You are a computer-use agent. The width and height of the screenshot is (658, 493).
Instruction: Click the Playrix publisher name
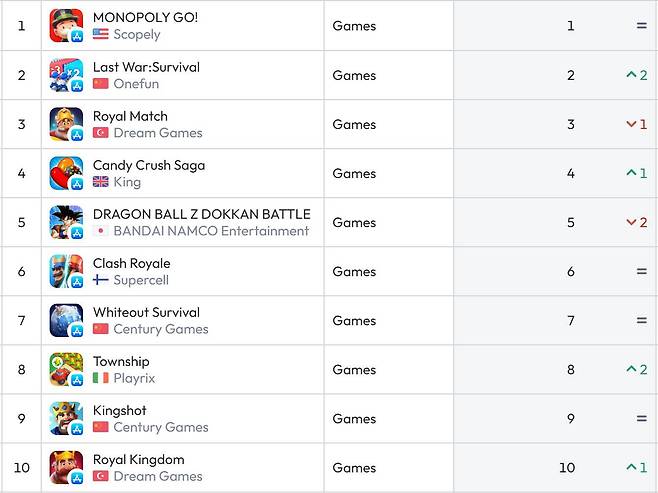pyautogui.click(x=134, y=378)
